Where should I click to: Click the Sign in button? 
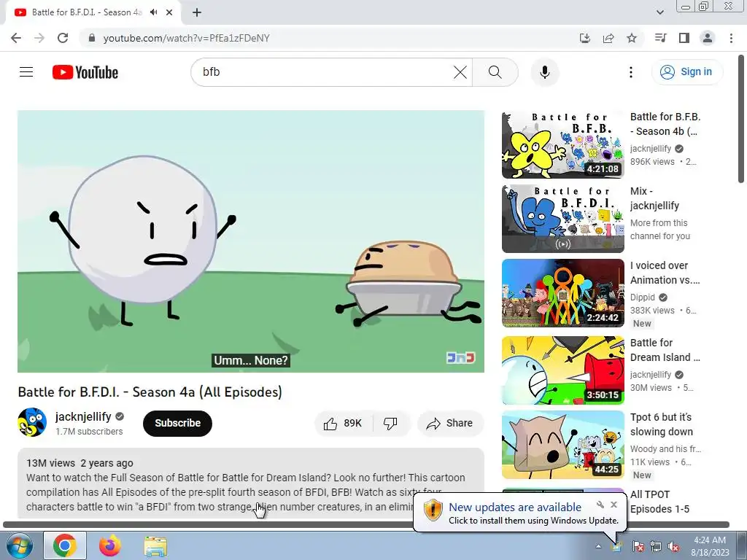coord(686,72)
